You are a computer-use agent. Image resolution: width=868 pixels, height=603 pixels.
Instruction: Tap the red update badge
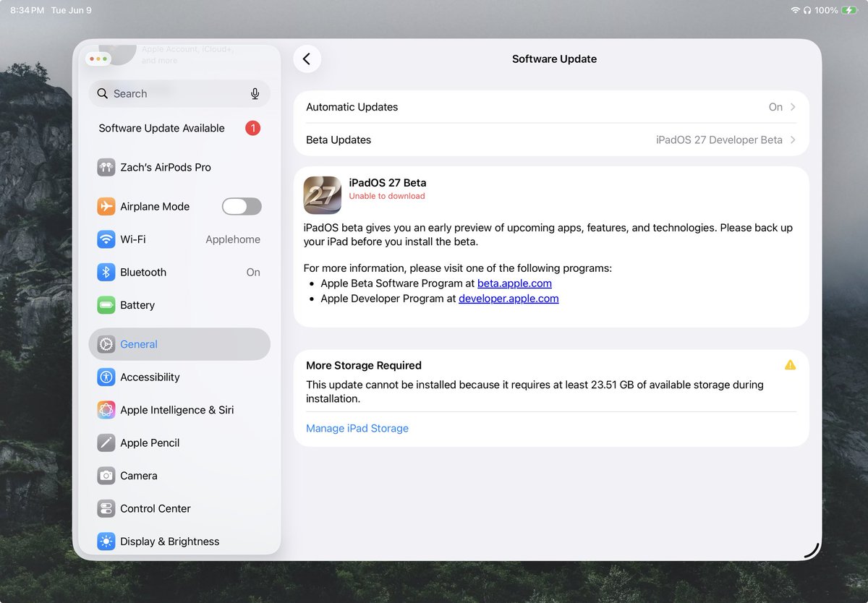click(252, 128)
